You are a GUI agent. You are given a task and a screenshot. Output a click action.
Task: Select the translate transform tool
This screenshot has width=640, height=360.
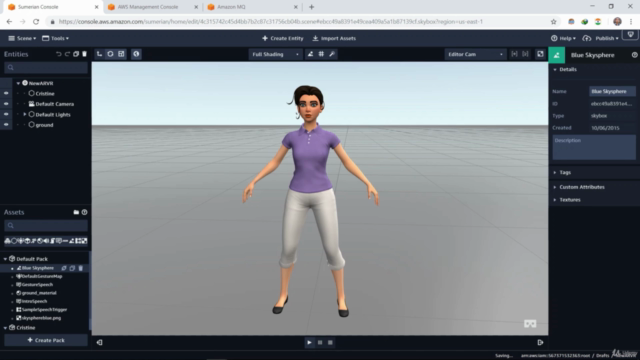[x=99, y=54]
